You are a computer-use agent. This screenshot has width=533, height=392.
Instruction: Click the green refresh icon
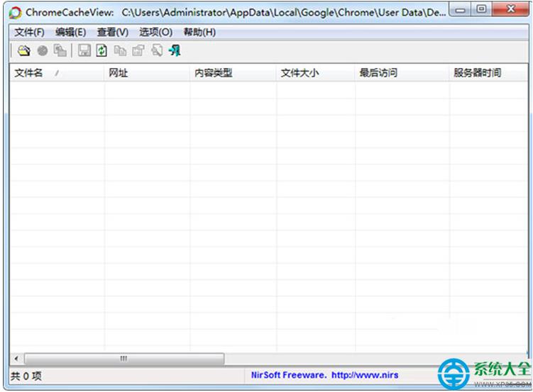pos(102,50)
